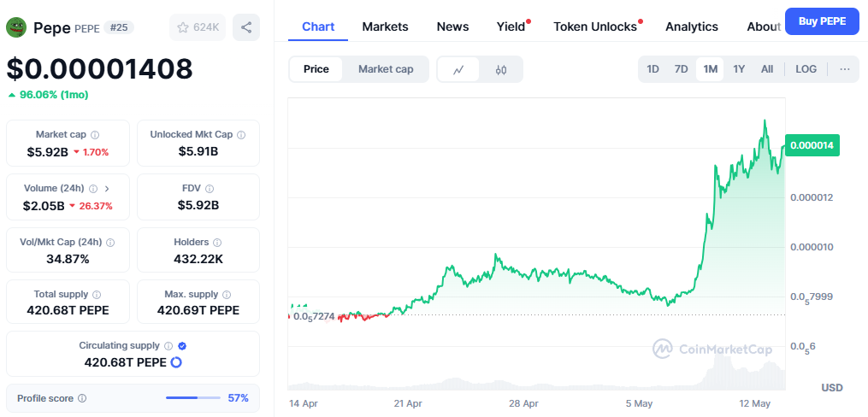Click Unlocked Mkt Cap info icon
The height and width of the screenshot is (417, 868).
point(241,135)
